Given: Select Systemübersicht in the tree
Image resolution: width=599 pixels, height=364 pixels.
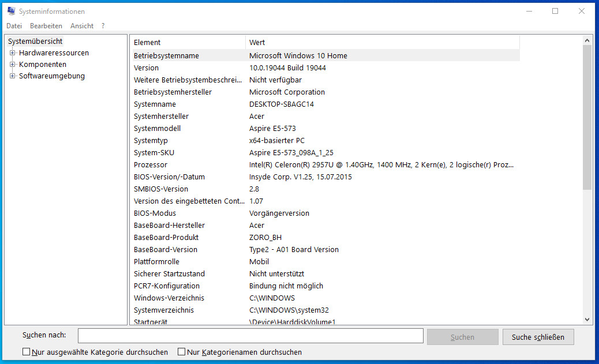Looking at the screenshot, I should point(35,42).
